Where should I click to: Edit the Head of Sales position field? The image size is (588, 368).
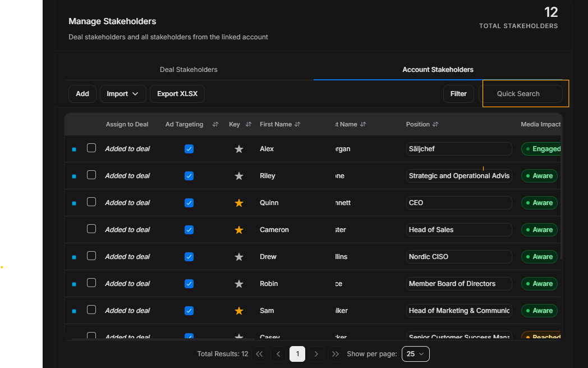coord(459,230)
